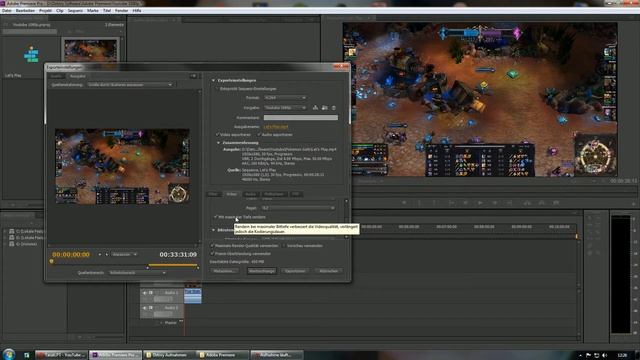Click the Step Forward one frame icon
The image size is (640, 360).
click(495, 202)
